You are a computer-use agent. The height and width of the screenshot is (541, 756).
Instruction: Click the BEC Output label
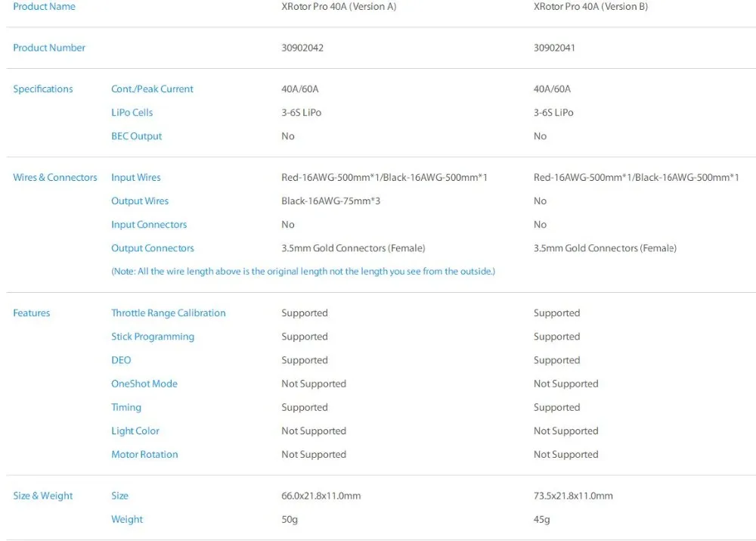[x=136, y=136]
